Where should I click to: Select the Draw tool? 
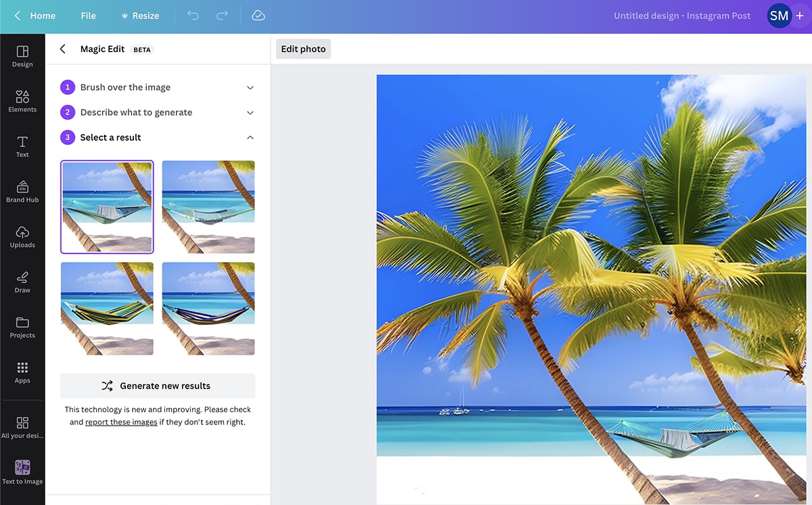pyautogui.click(x=22, y=282)
